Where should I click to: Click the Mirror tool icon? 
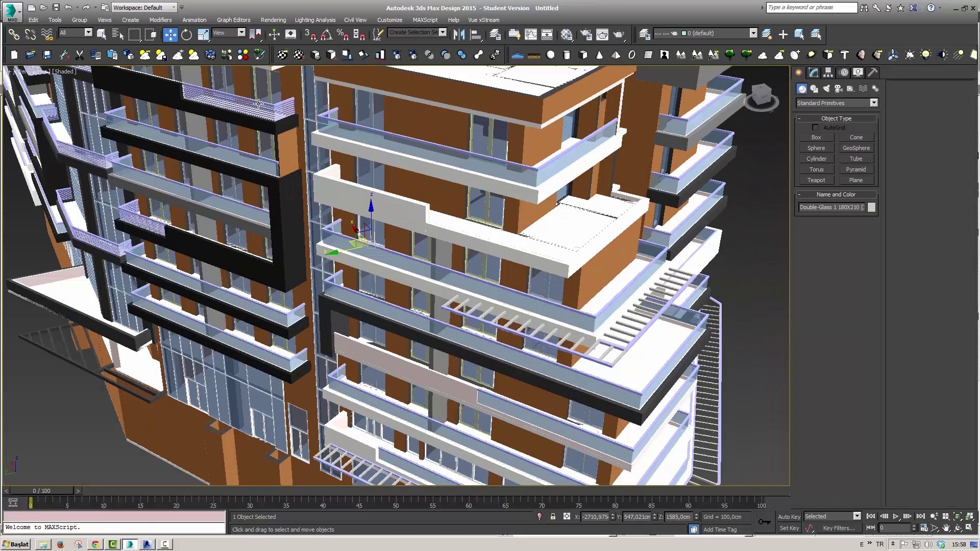[x=459, y=34]
